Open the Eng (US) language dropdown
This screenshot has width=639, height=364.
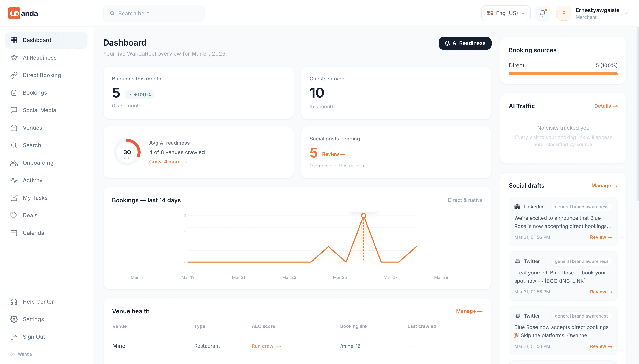coord(506,13)
